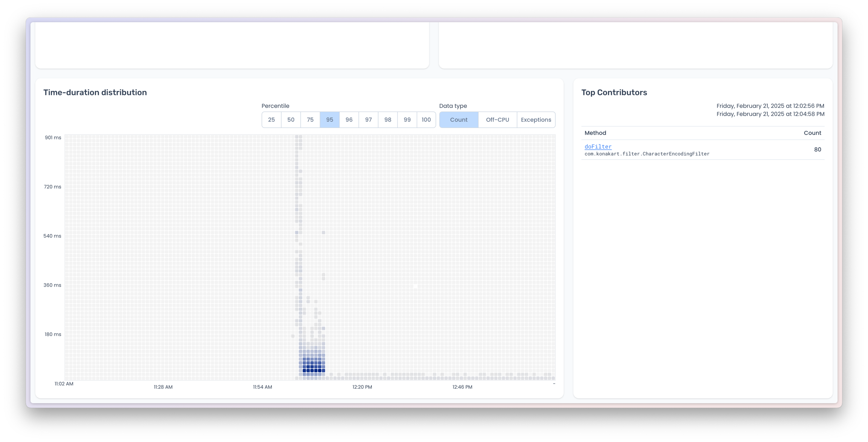Select the Count data type
Screen dimensions: 868x442
pos(458,120)
